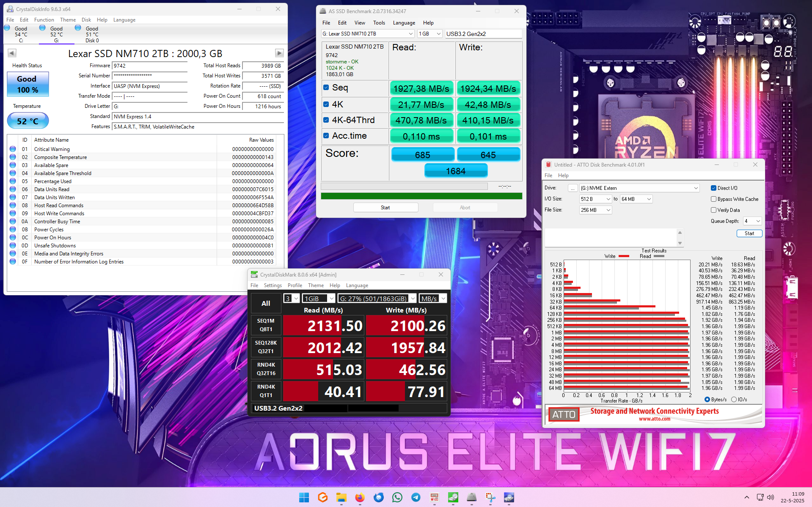Open the volume control in system tray
Viewport: 812px width, 507px height.
coord(770,497)
